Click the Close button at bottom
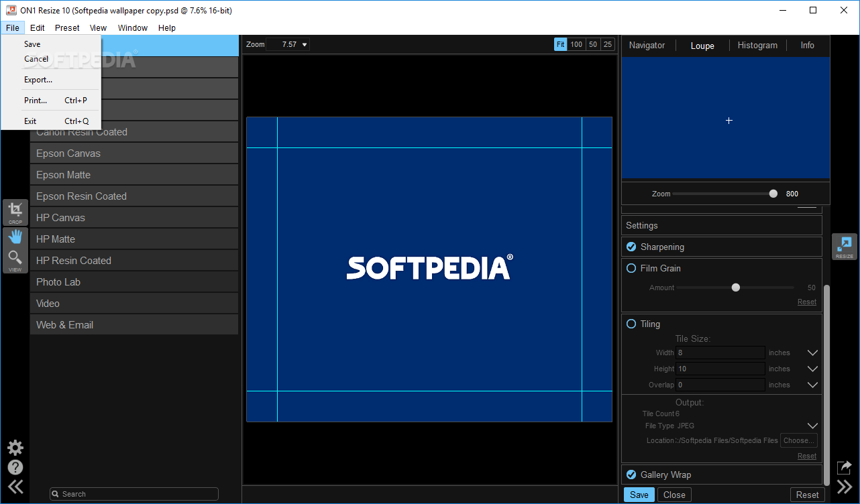This screenshot has height=504, width=860. (674, 495)
